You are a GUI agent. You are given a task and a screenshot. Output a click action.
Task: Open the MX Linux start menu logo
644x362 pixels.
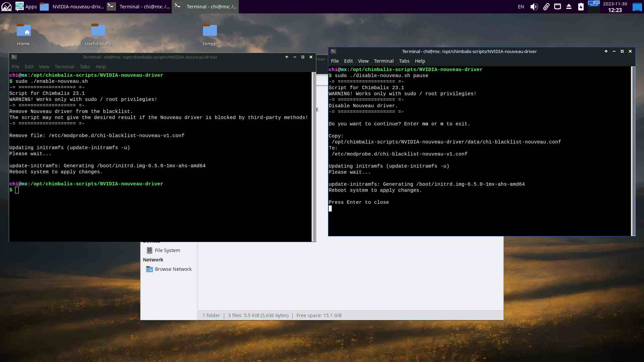click(6, 6)
